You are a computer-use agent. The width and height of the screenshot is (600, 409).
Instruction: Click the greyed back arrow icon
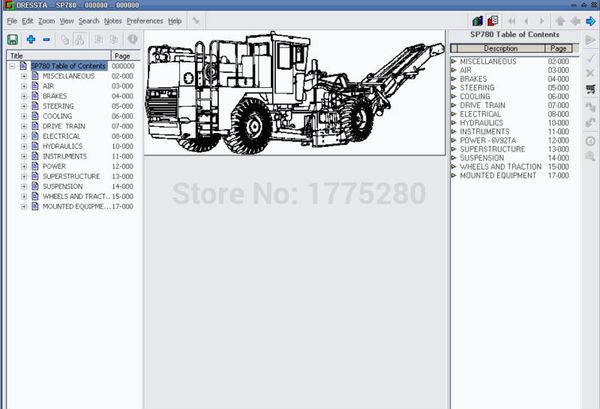[576, 21]
